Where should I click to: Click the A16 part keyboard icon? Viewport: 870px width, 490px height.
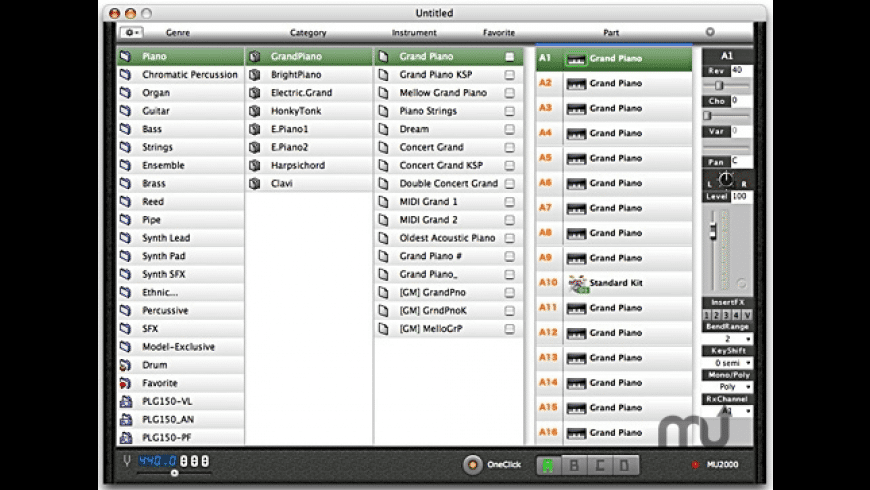coord(576,433)
